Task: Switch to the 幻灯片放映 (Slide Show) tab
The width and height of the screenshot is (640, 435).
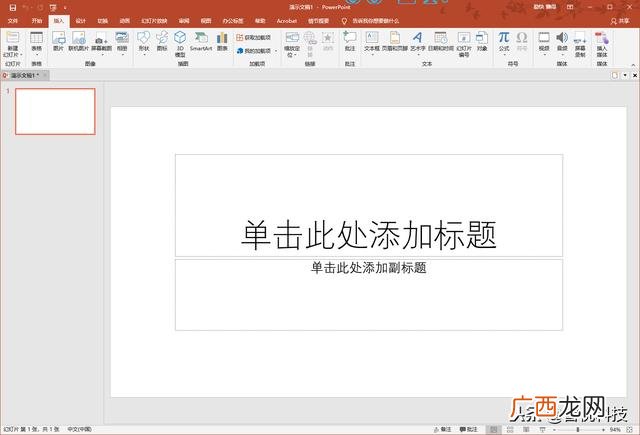Action: [154, 21]
